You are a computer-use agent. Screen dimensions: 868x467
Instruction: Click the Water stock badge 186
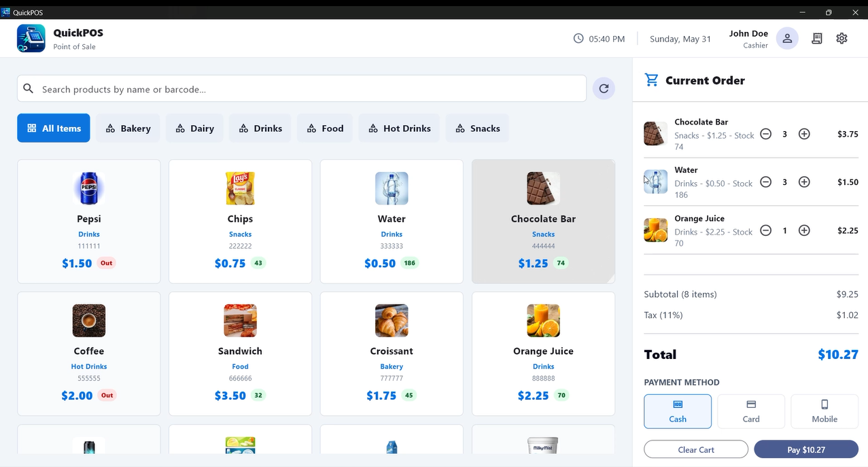pyautogui.click(x=410, y=263)
